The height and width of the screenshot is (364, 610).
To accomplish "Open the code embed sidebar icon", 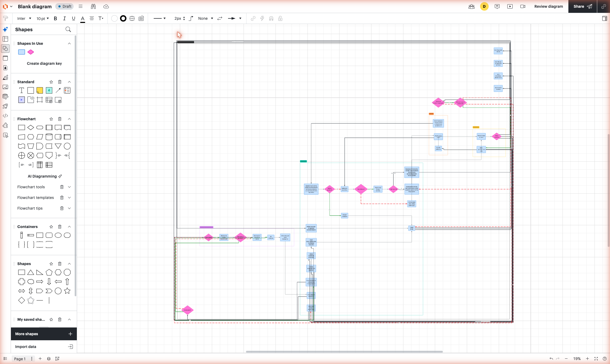I will (x=5, y=116).
